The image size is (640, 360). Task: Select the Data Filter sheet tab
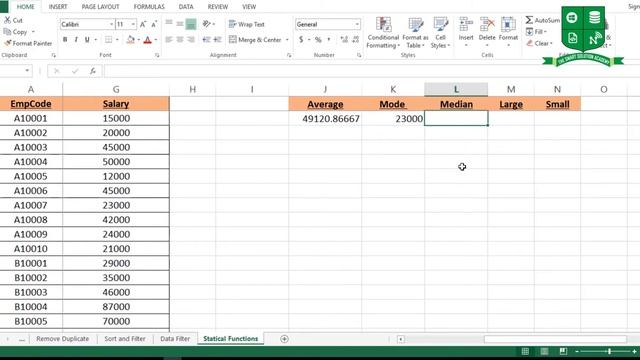pyautogui.click(x=175, y=339)
